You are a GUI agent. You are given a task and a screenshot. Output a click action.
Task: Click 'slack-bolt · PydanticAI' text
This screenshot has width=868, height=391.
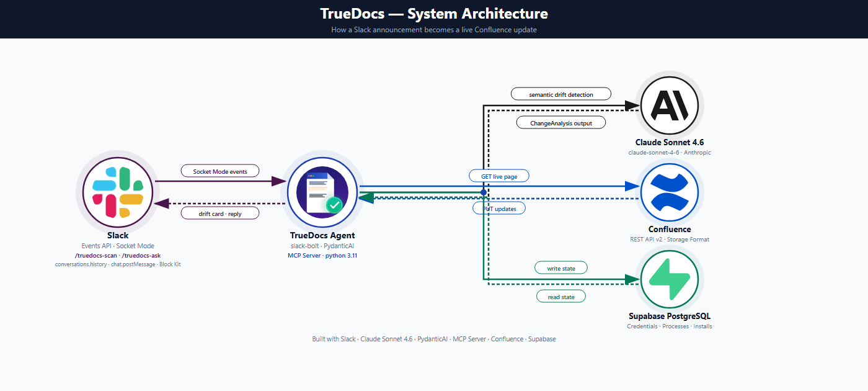click(322, 246)
